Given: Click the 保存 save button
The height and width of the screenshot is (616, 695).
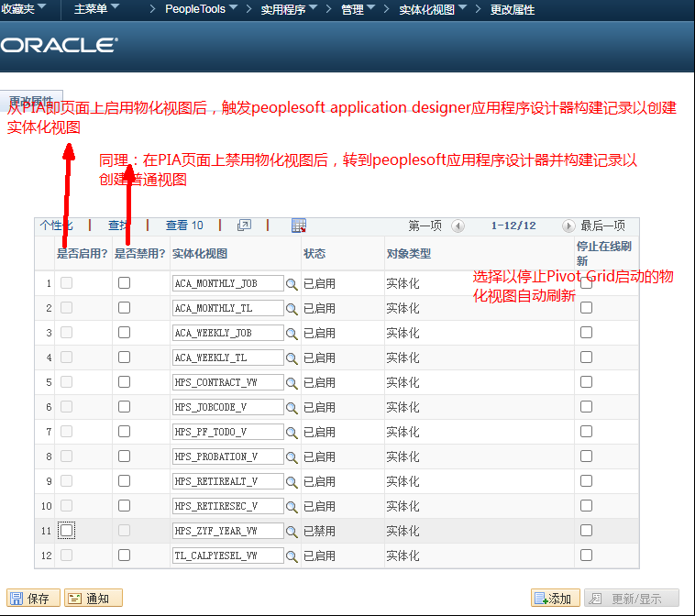Looking at the screenshot, I should pos(33,599).
